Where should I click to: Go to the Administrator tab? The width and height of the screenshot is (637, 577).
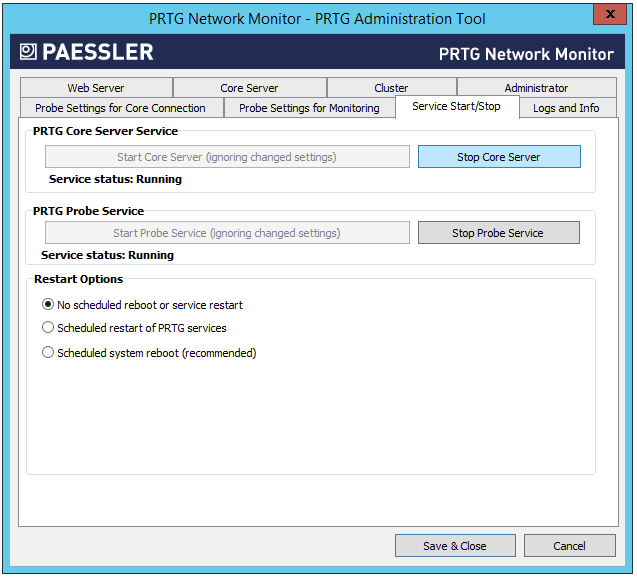536,87
